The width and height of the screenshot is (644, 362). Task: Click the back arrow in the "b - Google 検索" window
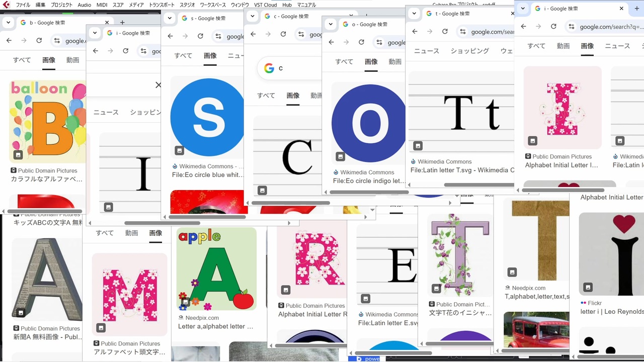click(9, 41)
